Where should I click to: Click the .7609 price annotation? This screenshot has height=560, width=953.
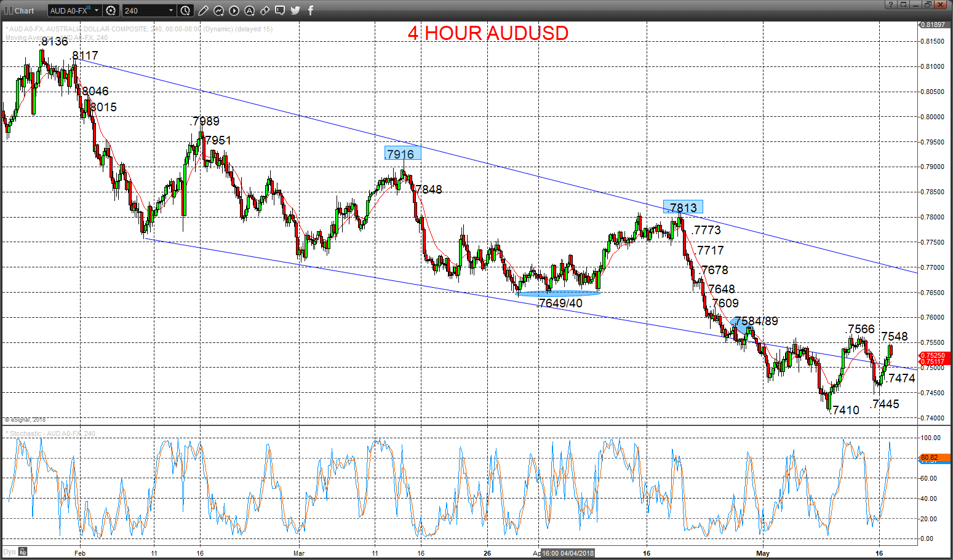(x=724, y=303)
